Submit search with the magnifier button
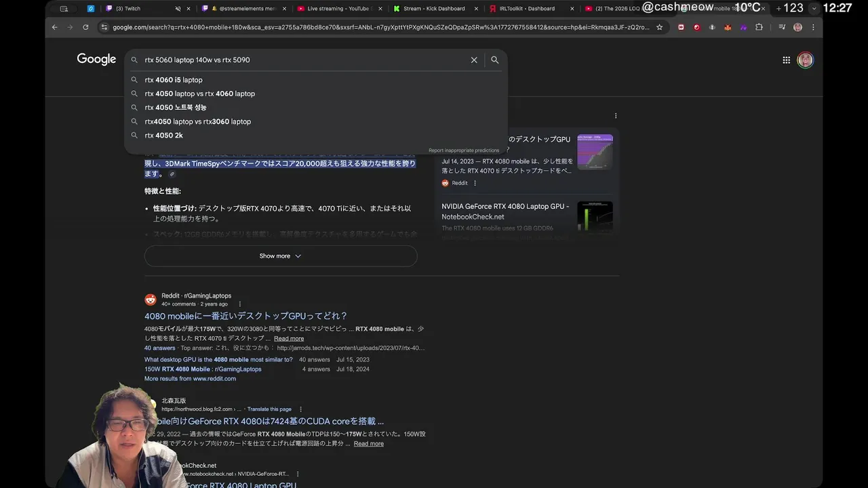The image size is (868, 488). 495,60
